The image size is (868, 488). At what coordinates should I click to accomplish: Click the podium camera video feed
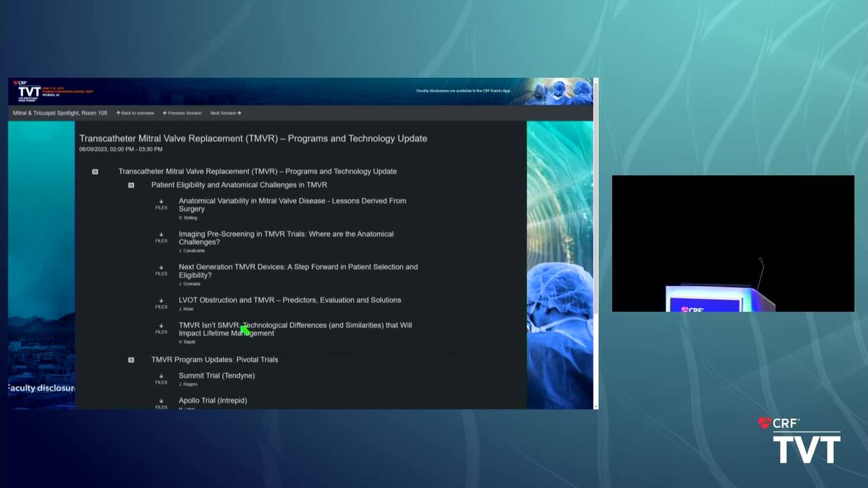[x=733, y=243]
